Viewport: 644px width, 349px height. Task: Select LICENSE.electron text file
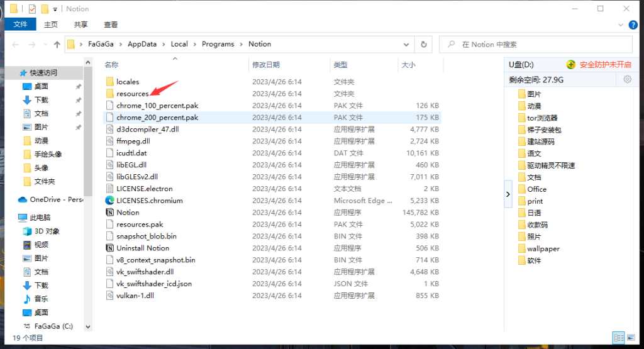(x=144, y=189)
